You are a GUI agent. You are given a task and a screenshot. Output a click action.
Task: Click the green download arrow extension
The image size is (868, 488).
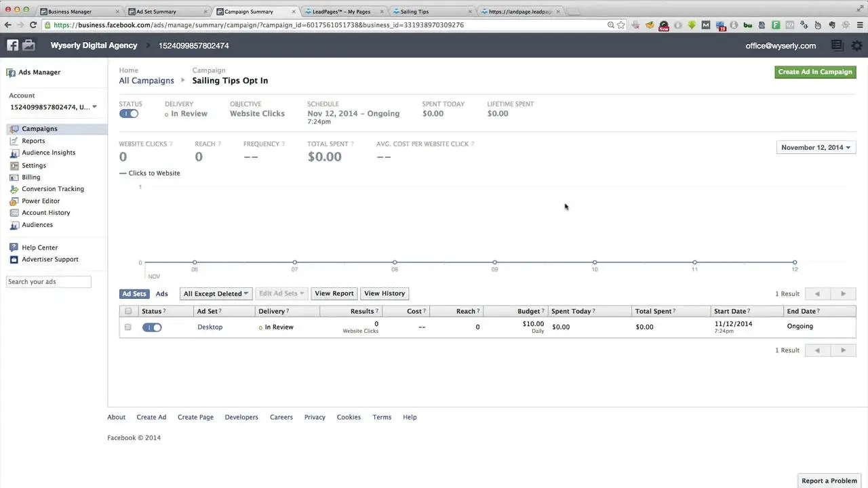tap(692, 25)
